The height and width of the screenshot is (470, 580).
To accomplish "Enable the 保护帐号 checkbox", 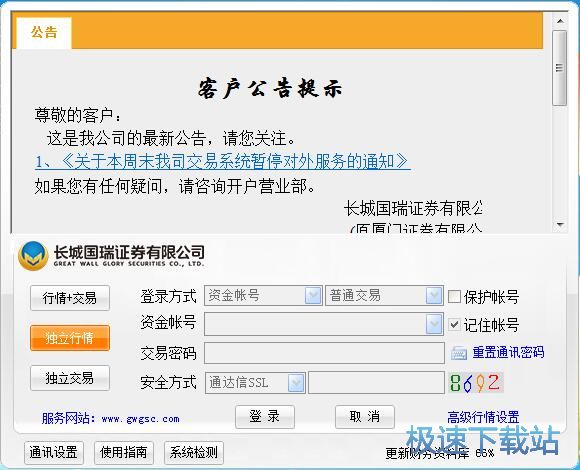I will coord(454,296).
